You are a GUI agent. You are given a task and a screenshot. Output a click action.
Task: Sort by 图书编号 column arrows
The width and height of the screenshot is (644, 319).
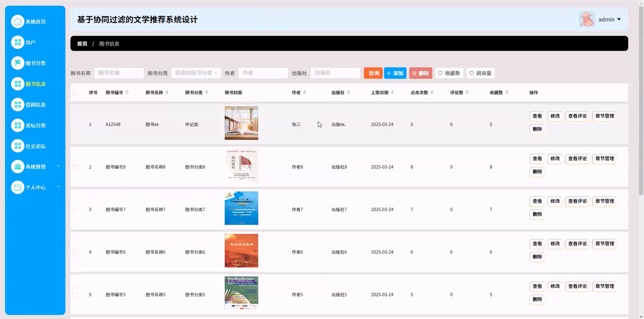(x=127, y=92)
